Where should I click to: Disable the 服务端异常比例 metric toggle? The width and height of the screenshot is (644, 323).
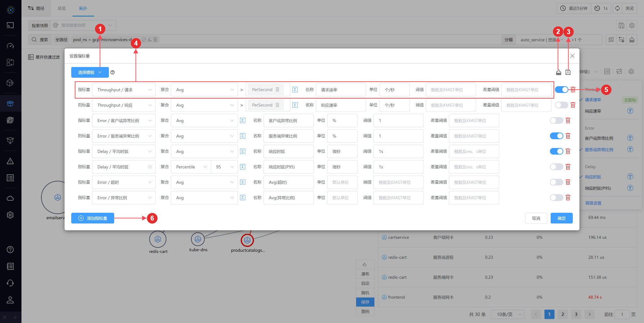(x=556, y=136)
